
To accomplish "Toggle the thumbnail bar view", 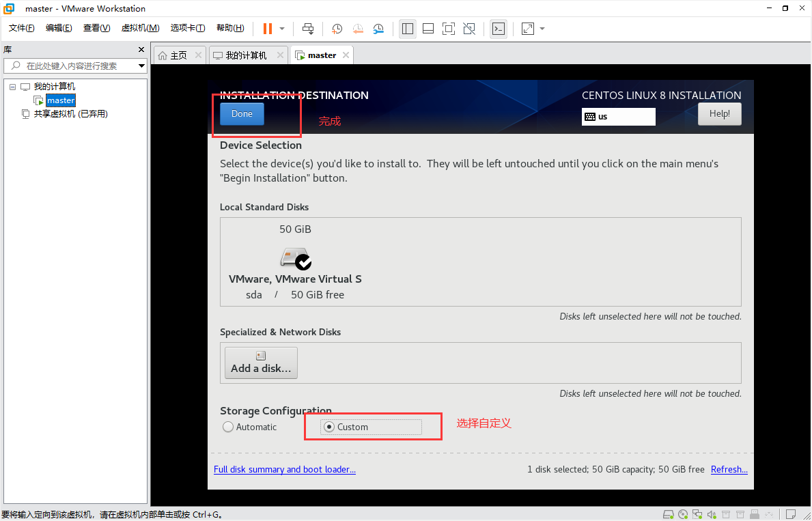I will 428,29.
